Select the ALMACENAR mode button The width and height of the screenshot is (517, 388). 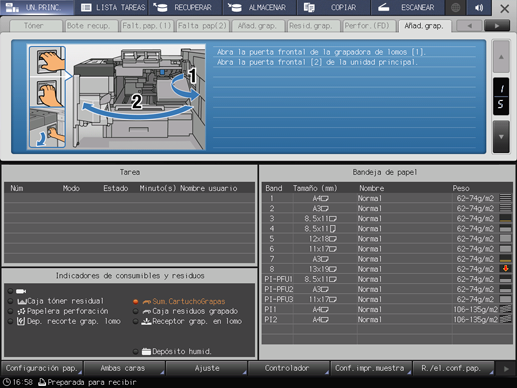259,7
